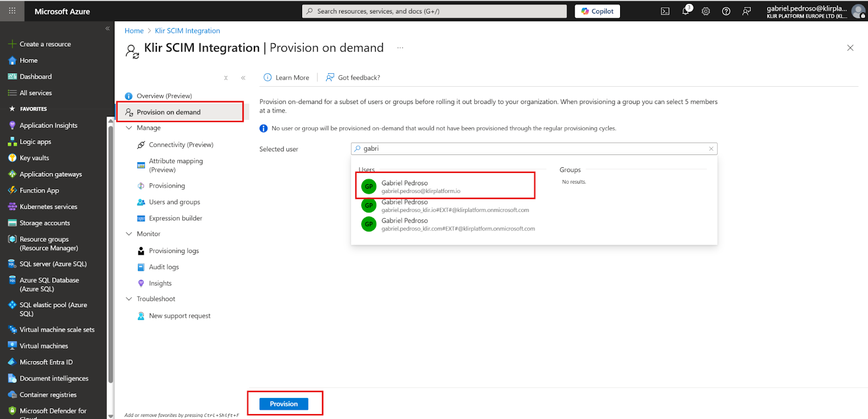The width and height of the screenshot is (868, 419).
Task: Collapse the Troubleshoot section
Action: pyautogui.click(x=129, y=299)
